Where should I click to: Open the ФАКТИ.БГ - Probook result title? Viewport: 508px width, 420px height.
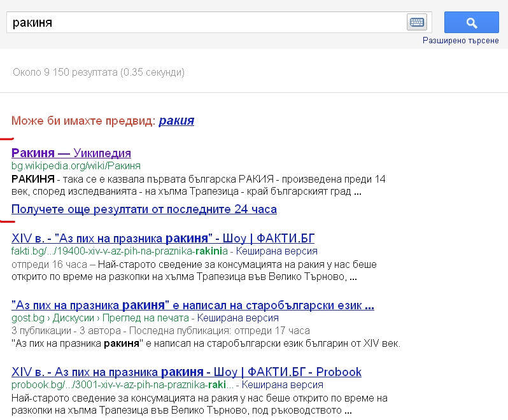pos(187,372)
